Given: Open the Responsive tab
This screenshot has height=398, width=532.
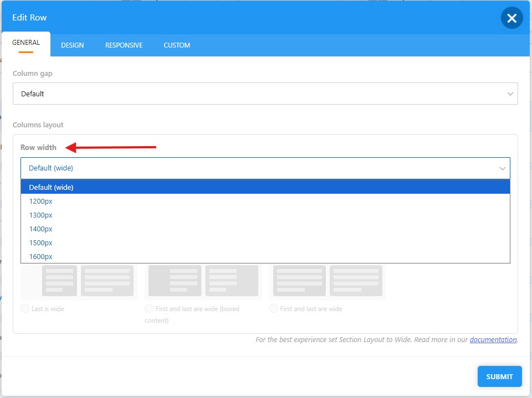Looking at the screenshot, I should (124, 45).
